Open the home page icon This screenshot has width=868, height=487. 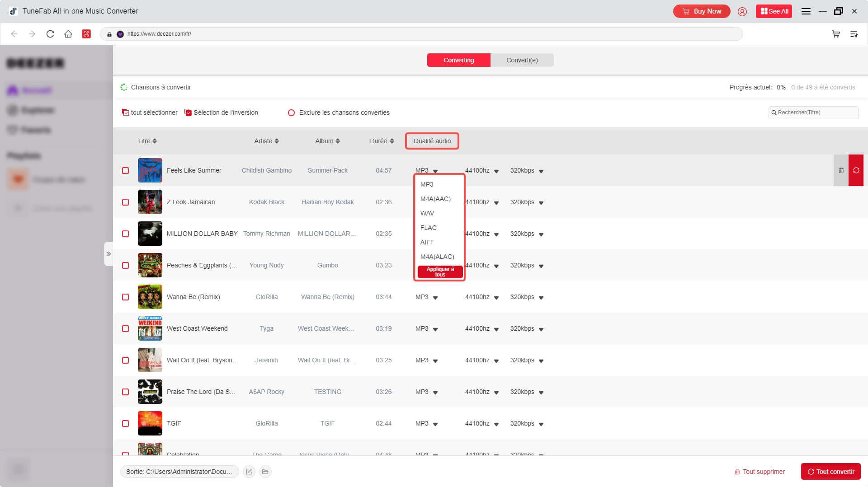(x=68, y=34)
